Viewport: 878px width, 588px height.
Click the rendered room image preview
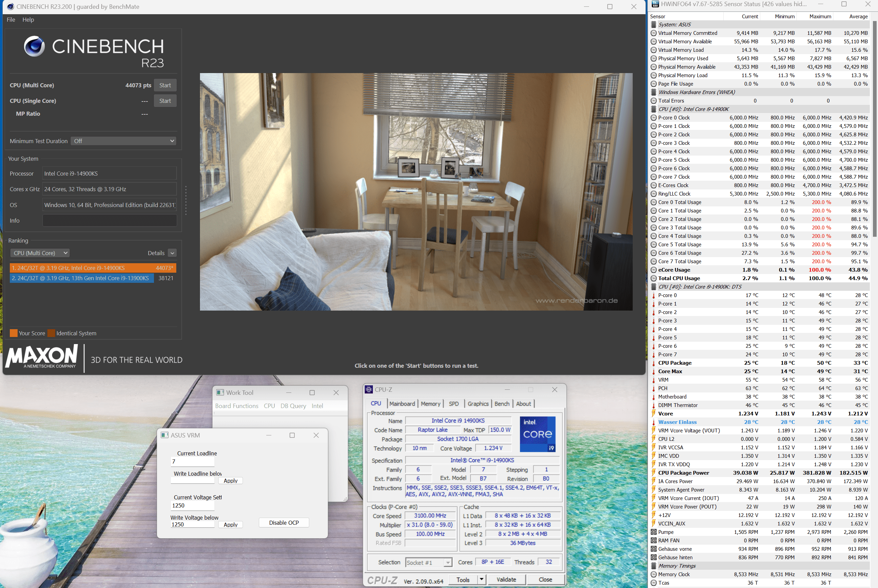(x=416, y=191)
